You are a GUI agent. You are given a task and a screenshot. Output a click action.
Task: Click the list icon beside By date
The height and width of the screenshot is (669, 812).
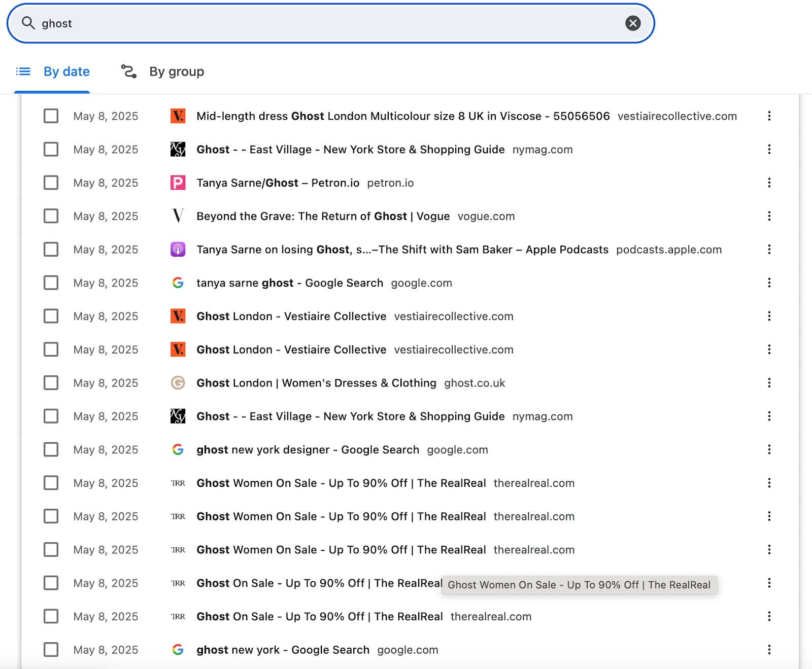(23, 72)
